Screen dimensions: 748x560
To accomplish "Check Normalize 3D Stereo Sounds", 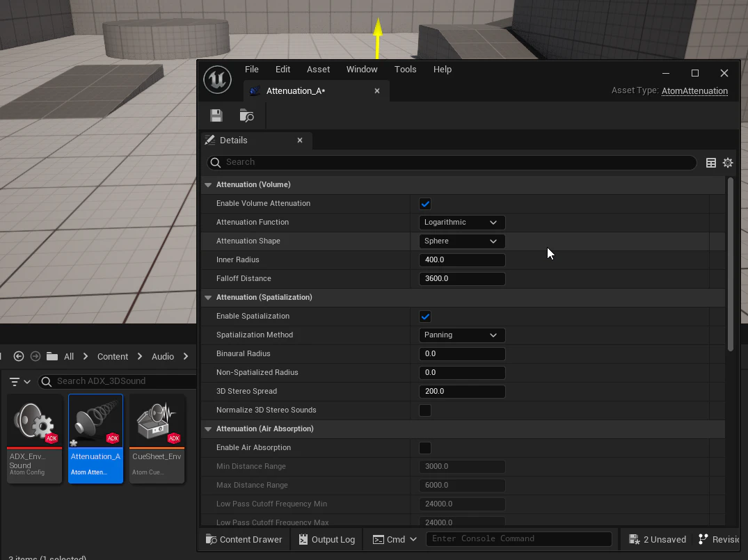I will click(425, 410).
